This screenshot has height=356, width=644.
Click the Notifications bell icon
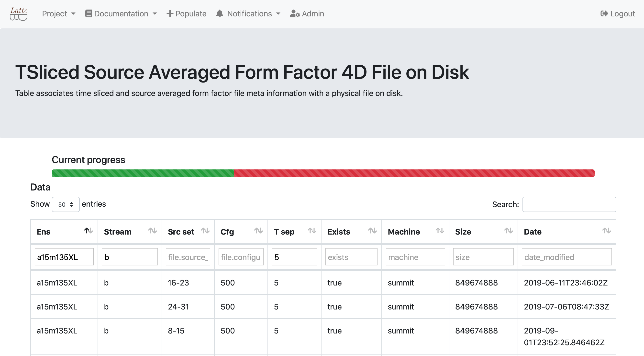tap(220, 13)
